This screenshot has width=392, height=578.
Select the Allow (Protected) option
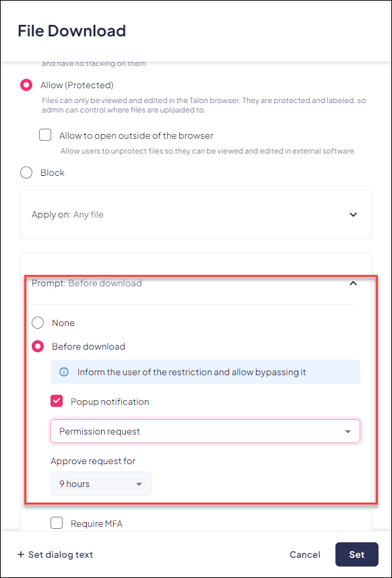26,85
